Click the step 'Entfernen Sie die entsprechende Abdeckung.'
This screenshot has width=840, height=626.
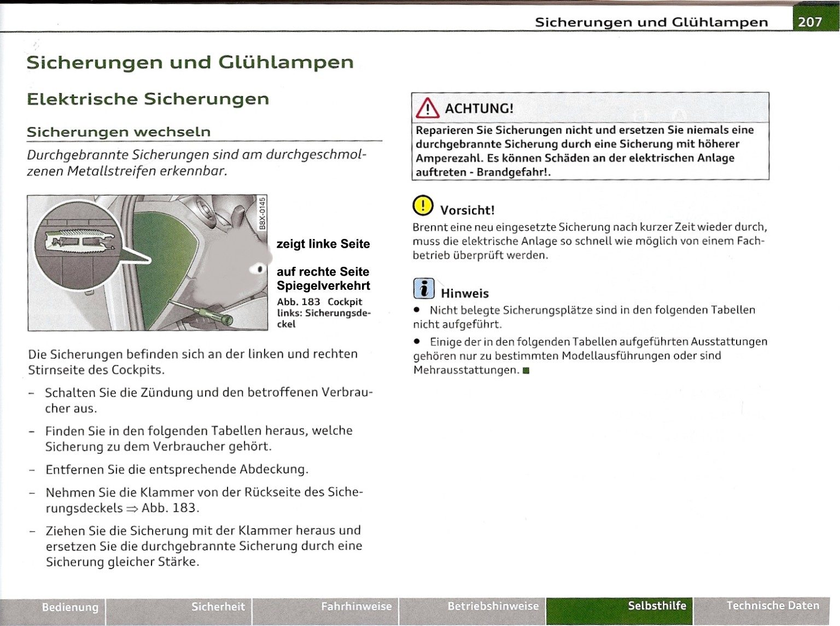pyautogui.click(x=177, y=470)
